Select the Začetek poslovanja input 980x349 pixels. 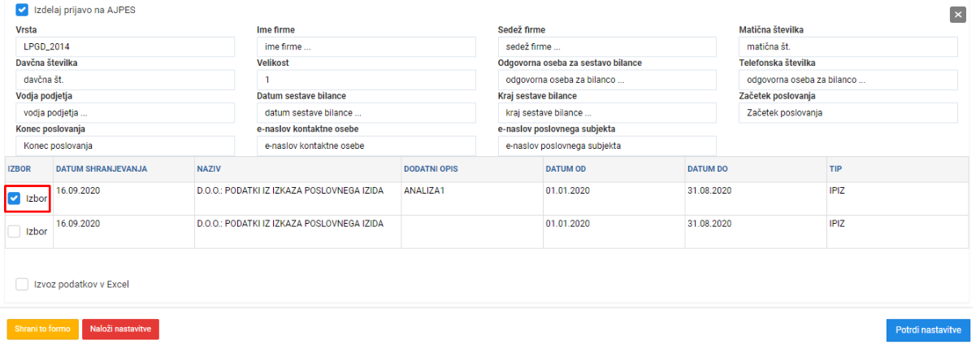(848, 112)
